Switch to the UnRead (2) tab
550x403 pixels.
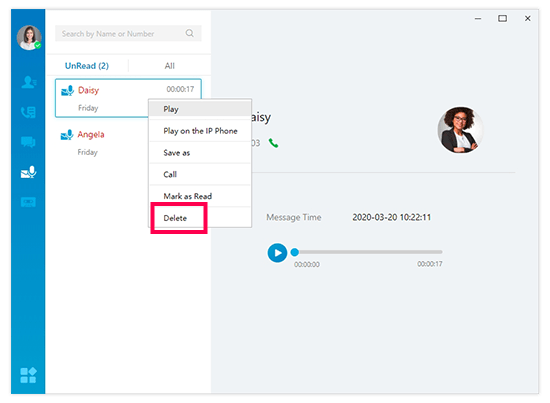click(87, 66)
